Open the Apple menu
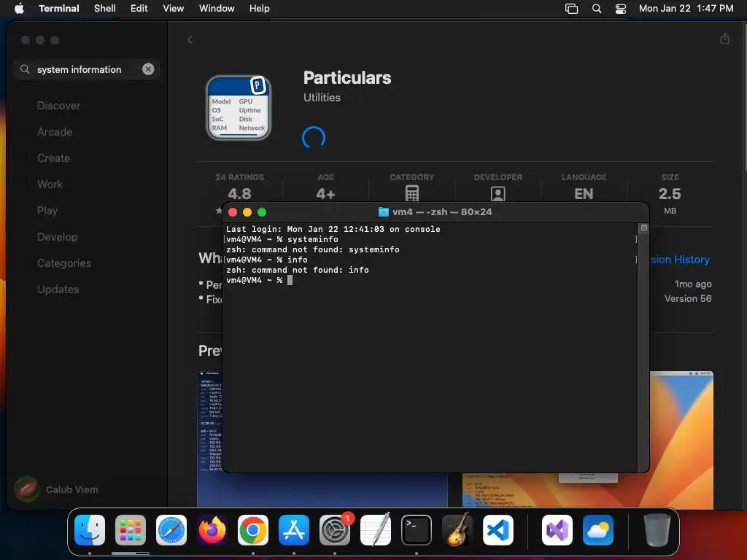 point(19,8)
